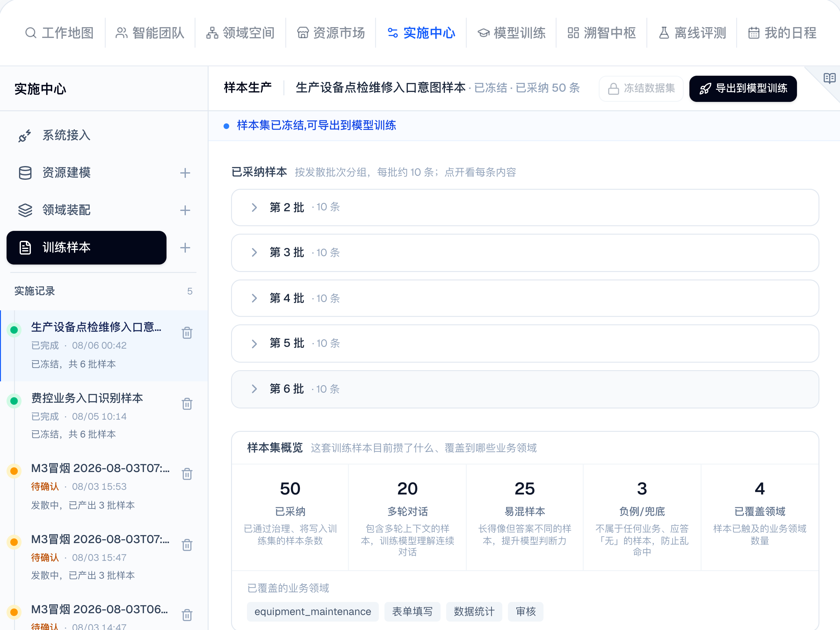840x630 pixels.
Task: Click the 已覆盖领域 4 stat card
Action: (760, 517)
